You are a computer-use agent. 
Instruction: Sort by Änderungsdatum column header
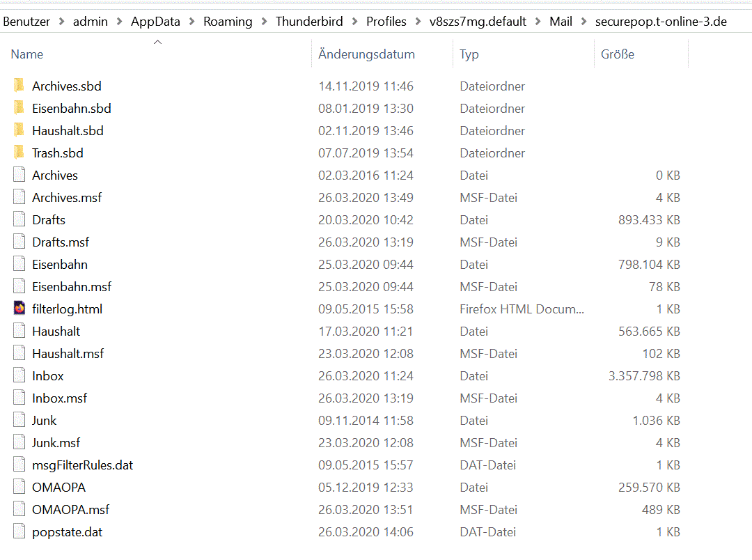pyautogui.click(x=366, y=54)
